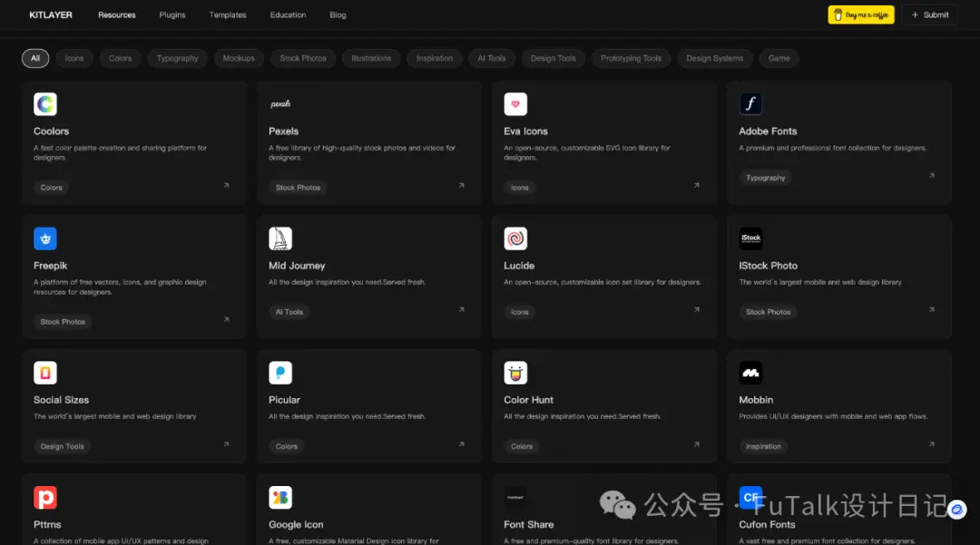
Task: Click the Adobe Fonts external link arrow
Action: tap(931, 176)
